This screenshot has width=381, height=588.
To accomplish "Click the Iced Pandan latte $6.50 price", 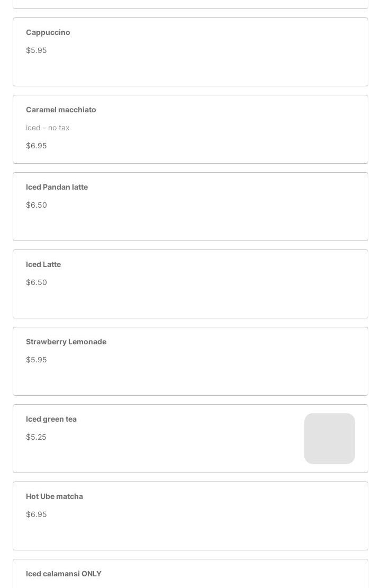I will 37,205.
